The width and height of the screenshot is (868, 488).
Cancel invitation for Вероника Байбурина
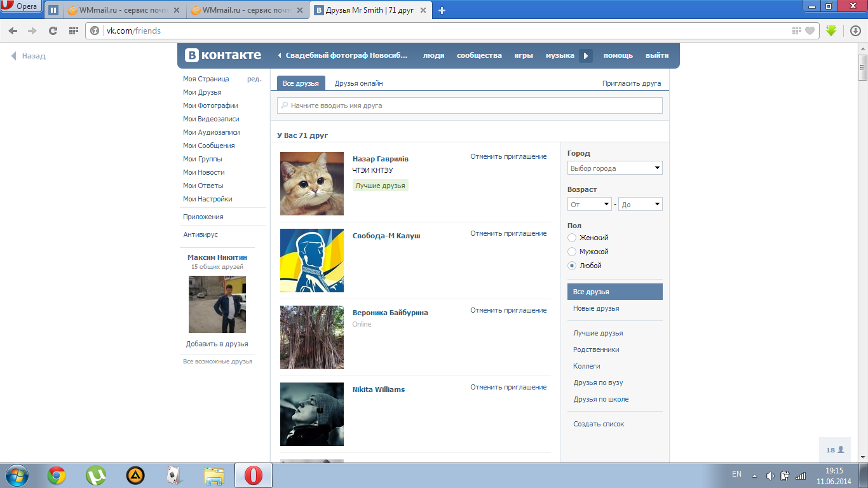coord(508,310)
